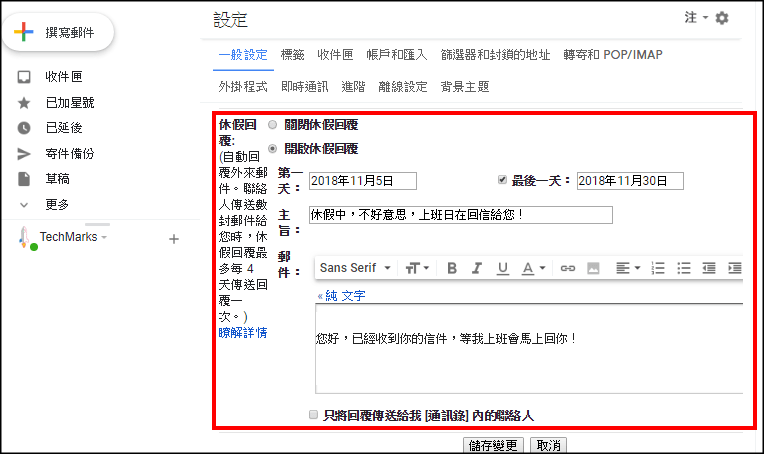Toggle bold formatting
The height and width of the screenshot is (454, 764).
[x=452, y=268]
